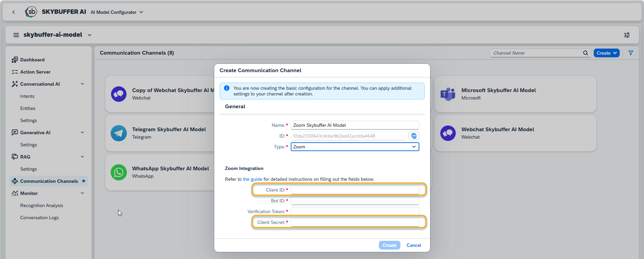Click the dialog Create button
644x259 pixels.
point(389,245)
